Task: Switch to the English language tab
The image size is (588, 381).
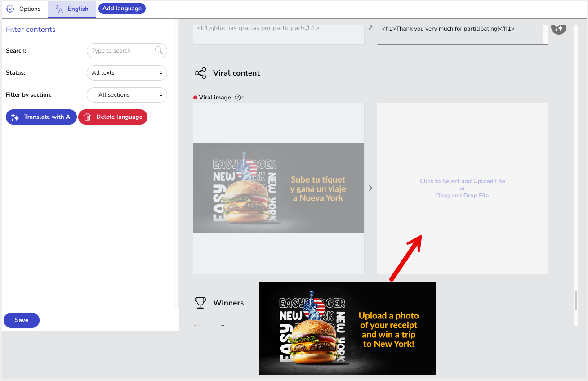Action: click(71, 9)
